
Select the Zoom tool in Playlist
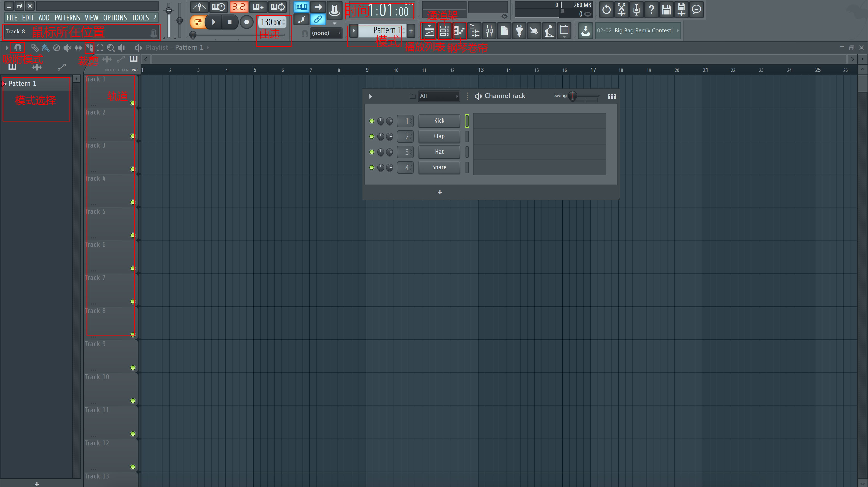(111, 48)
